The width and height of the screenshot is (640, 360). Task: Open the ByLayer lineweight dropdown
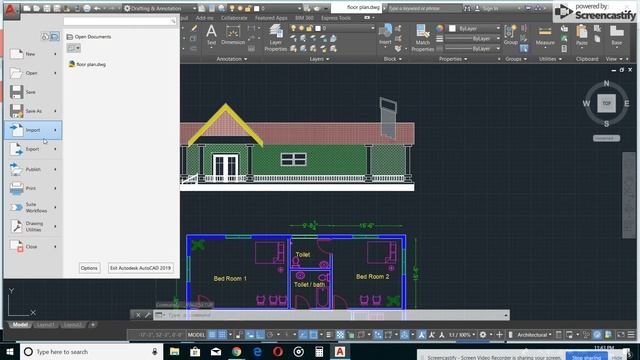[472, 39]
